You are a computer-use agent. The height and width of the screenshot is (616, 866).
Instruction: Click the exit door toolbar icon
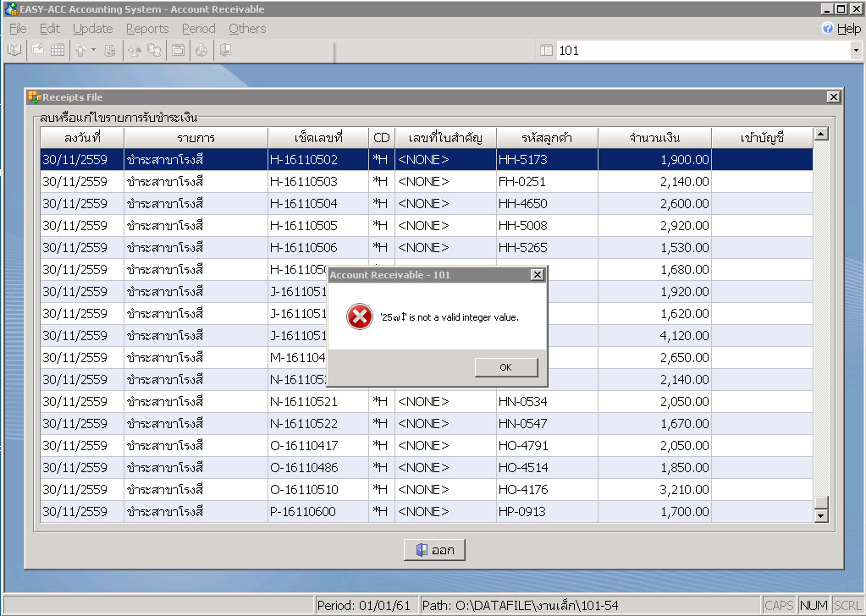(x=225, y=50)
